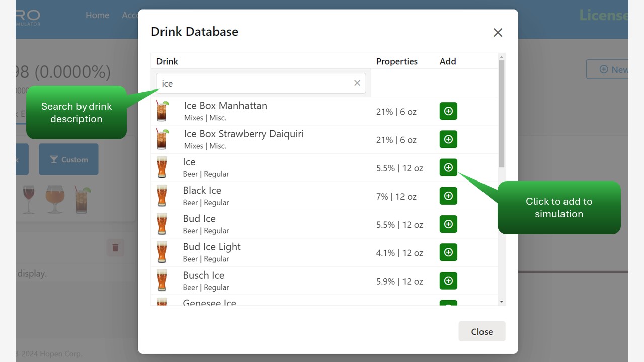
Task: Click scrollbar up arrow in drink list
Action: click(x=501, y=57)
